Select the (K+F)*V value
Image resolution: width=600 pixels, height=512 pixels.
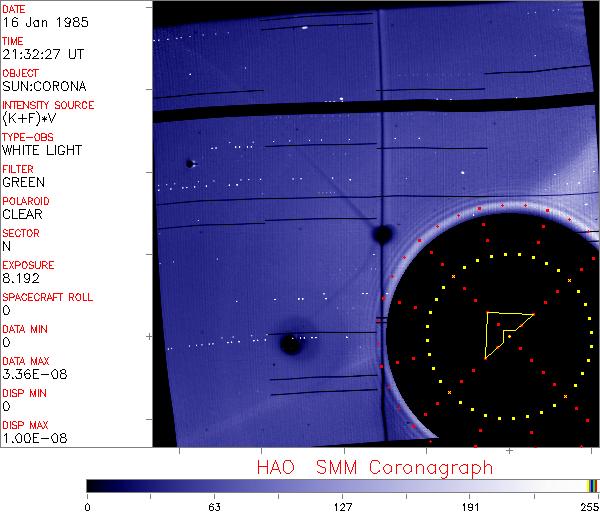pyautogui.click(x=29, y=119)
